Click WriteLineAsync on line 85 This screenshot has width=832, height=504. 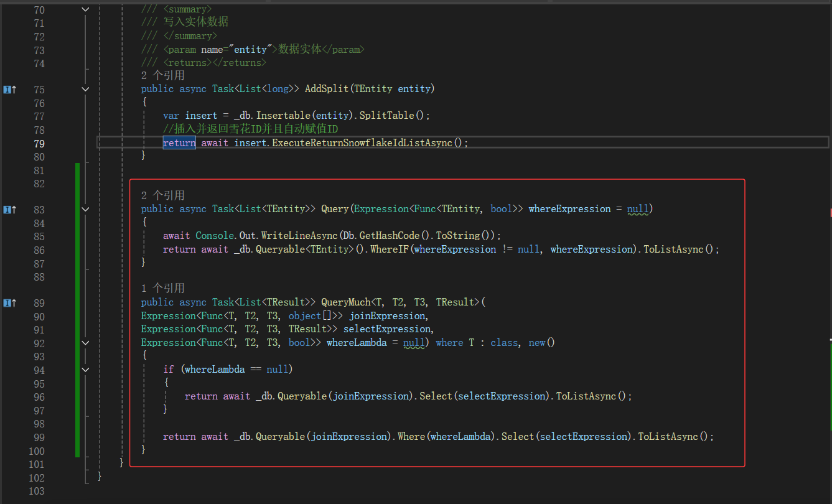(299, 236)
